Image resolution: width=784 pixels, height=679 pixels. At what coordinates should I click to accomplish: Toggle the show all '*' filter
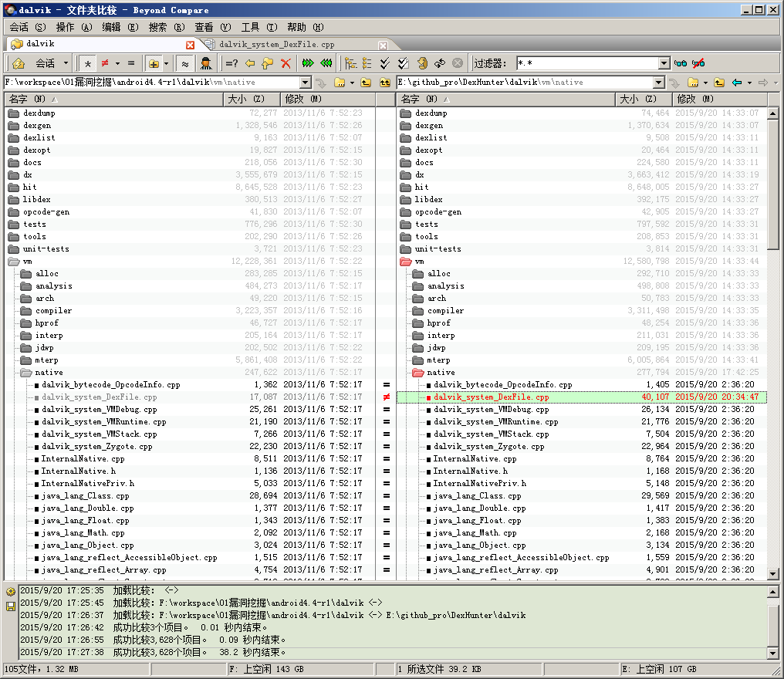pyautogui.click(x=89, y=63)
